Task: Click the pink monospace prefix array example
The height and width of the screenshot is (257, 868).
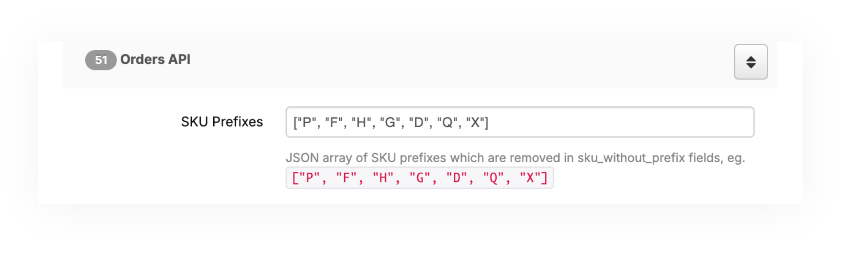Action: click(x=419, y=178)
